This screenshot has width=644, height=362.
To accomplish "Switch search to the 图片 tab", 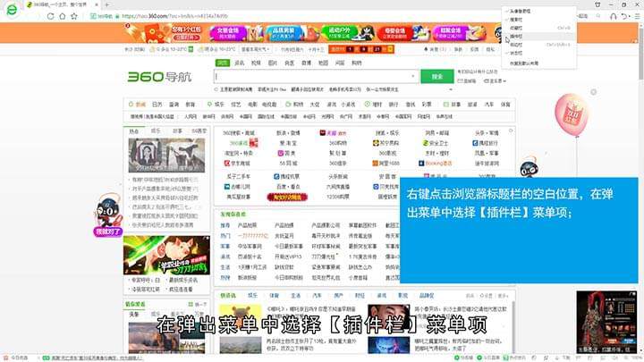I will coord(273,63).
